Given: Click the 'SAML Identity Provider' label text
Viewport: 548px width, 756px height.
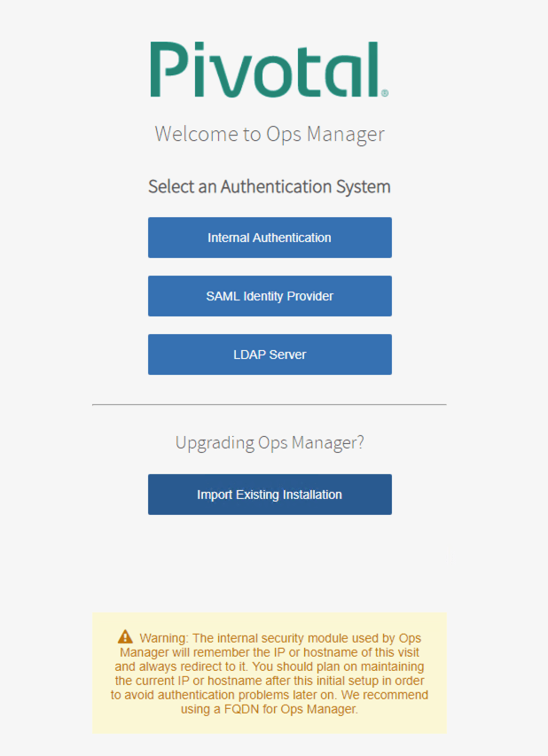Looking at the screenshot, I should point(270,296).
